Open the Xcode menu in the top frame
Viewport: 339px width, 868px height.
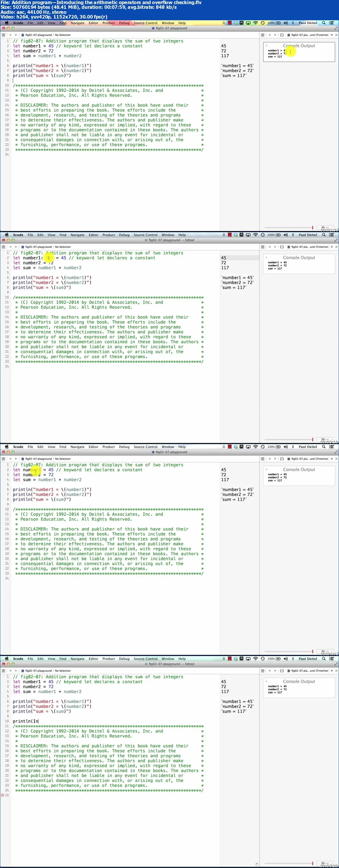pos(18,23)
